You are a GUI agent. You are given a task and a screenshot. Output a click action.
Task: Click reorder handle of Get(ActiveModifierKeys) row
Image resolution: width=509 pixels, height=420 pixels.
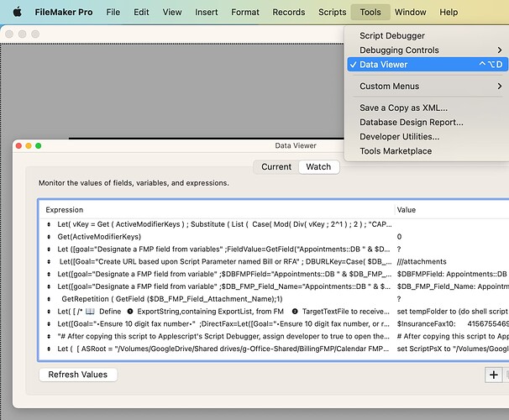[49, 237]
